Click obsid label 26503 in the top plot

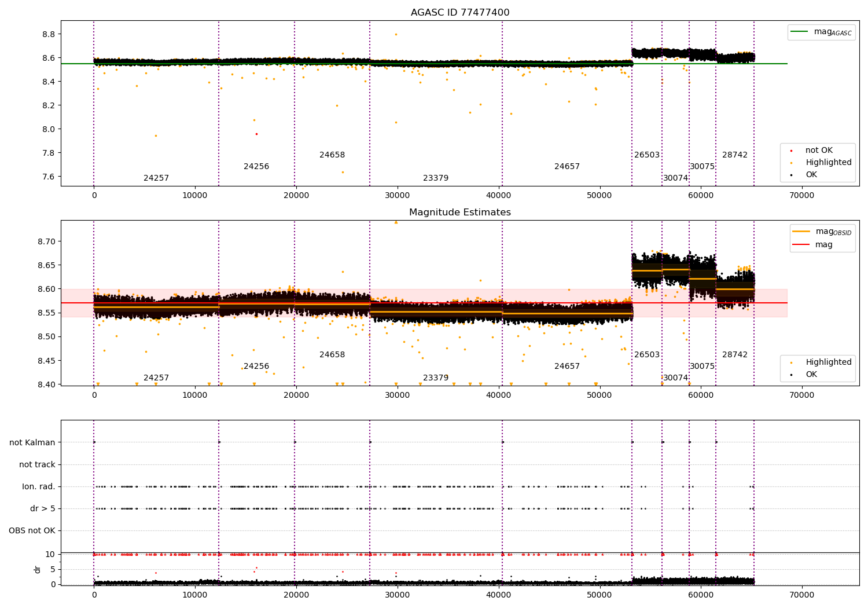(x=647, y=155)
